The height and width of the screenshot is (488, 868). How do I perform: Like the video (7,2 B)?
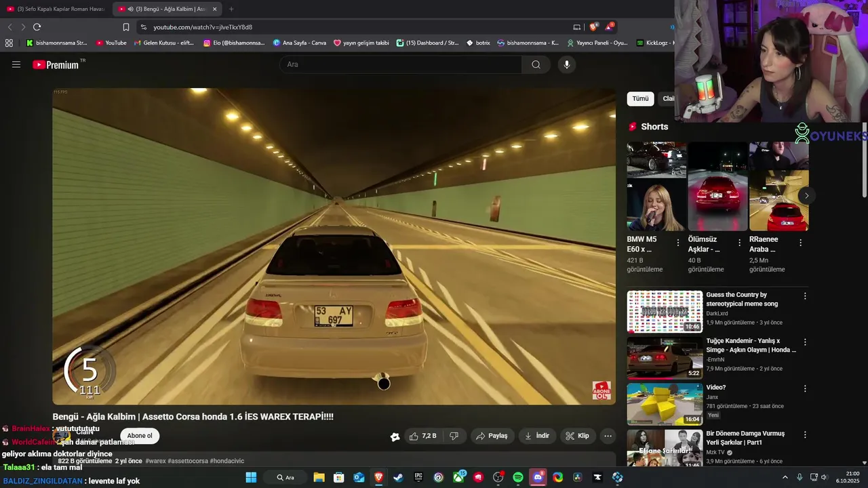422,436
